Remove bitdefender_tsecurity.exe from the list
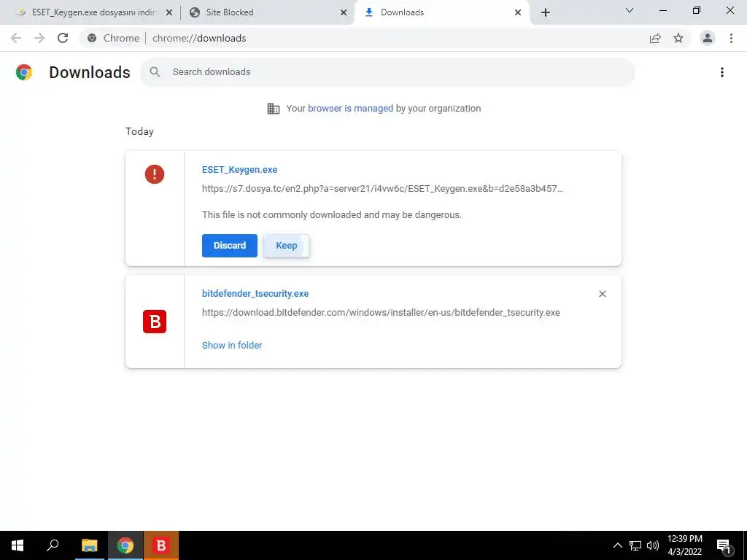 pyautogui.click(x=602, y=294)
